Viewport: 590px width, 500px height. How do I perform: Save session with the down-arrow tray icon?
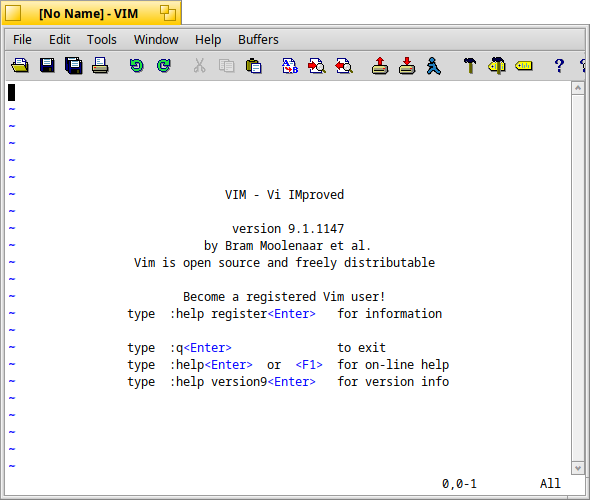point(407,66)
